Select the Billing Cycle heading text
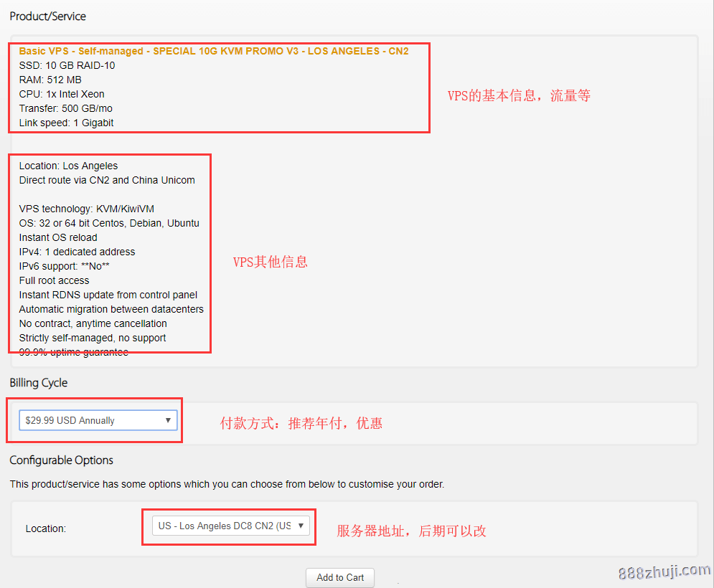This screenshot has width=714, height=588. tap(39, 383)
